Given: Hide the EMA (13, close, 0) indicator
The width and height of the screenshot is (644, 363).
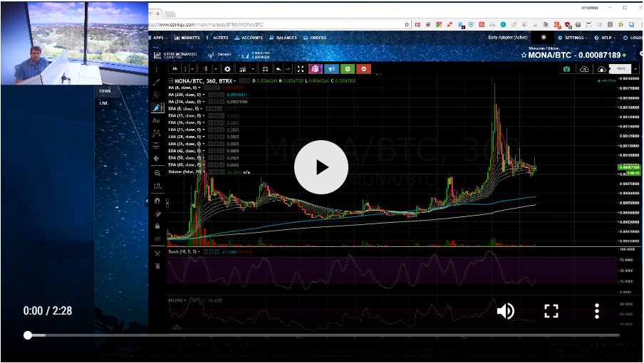Looking at the screenshot, I should 210,116.
